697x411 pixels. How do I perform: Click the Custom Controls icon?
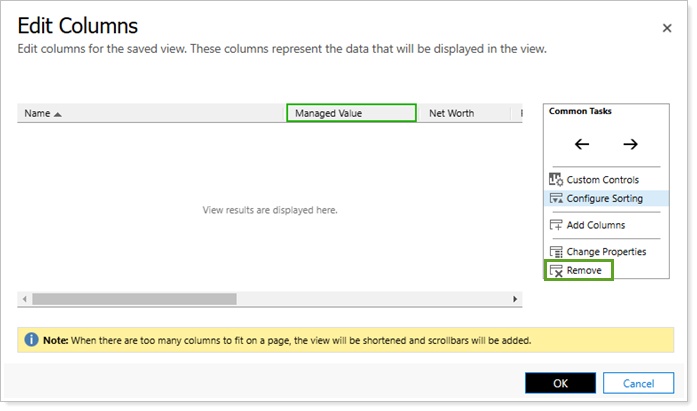[556, 180]
